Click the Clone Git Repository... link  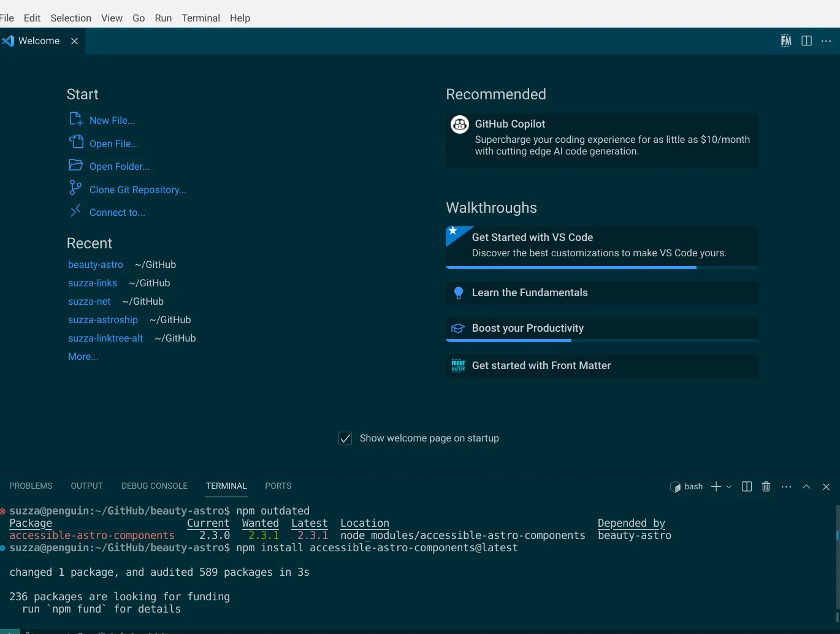click(138, 190)
